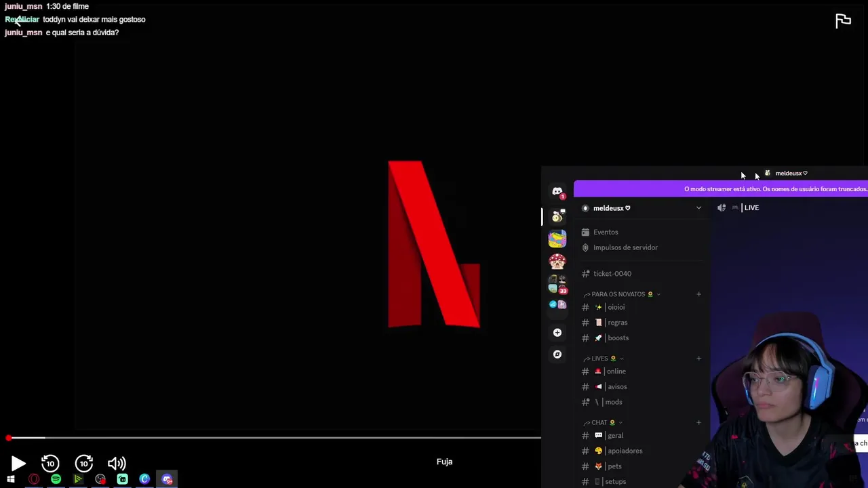Open Discord taskbar icon with 9+ badge
Image resolution: width=868 pixels, height=488 pixels.
pos(167,479)
